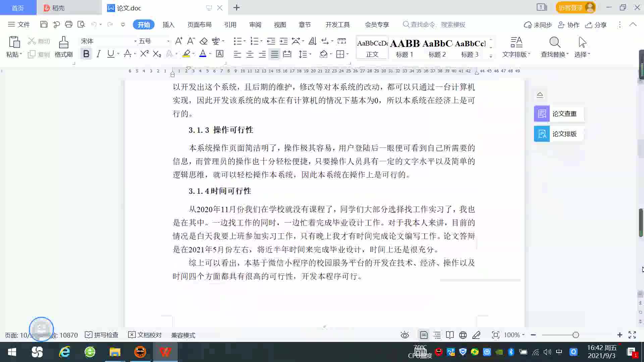Click the 分享 share button

[596, 25]
